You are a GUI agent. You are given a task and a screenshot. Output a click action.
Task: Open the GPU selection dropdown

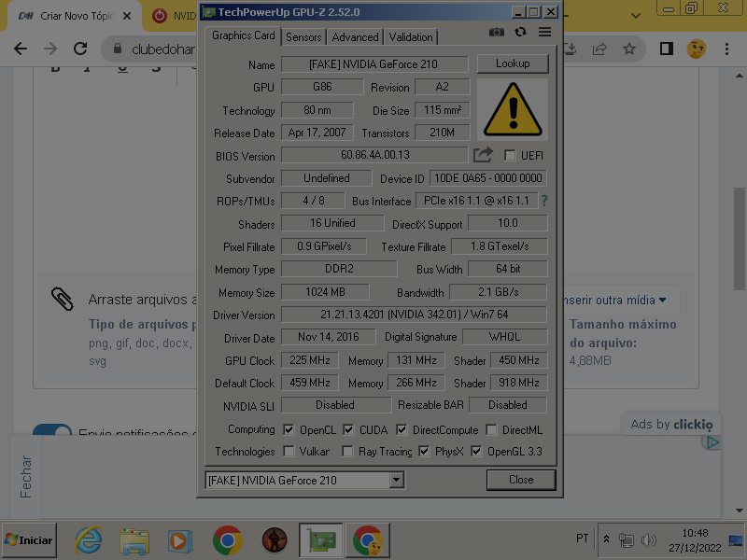[396, 480]
